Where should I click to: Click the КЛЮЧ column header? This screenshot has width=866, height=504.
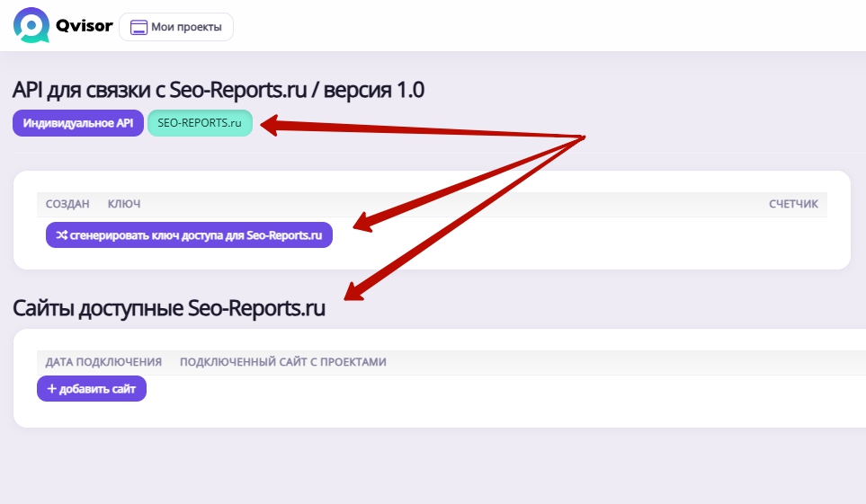[124, 204]
